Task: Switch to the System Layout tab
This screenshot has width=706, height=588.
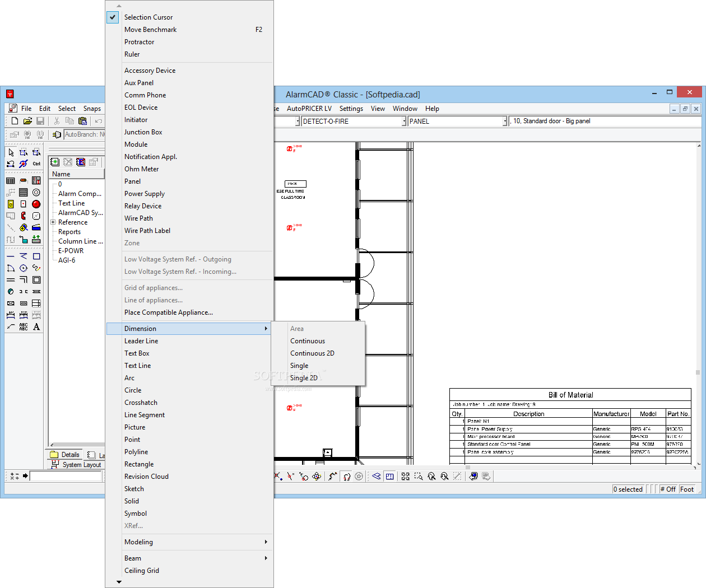Action: 76,465
